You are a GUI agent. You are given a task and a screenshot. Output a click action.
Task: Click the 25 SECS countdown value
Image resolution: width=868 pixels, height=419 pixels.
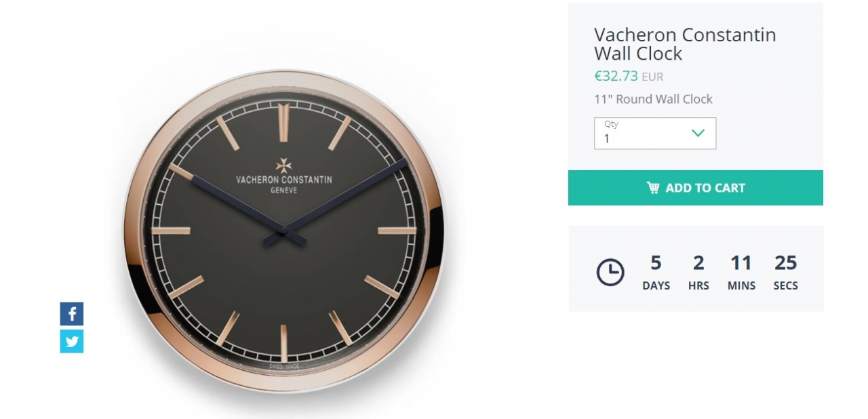click(x=785, y=273)
